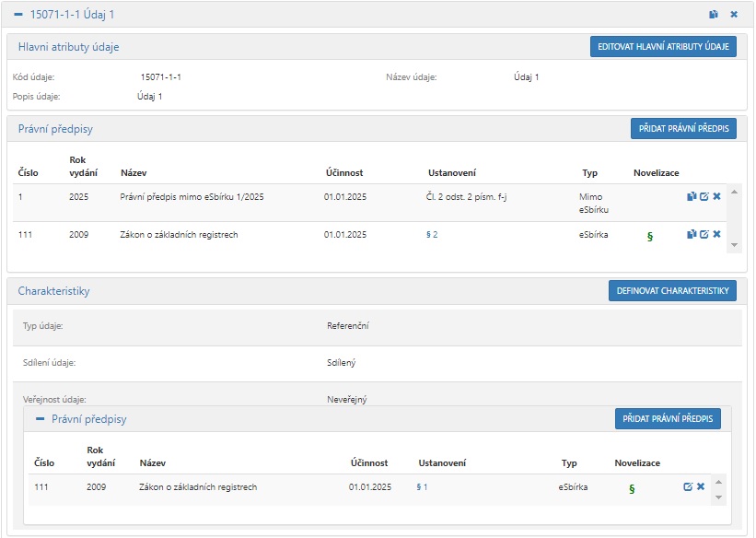This screenshot has width=756, height=538.
Task: Copy the Zákon o základních registrech § 2 row
Action: tap(692, 235)
